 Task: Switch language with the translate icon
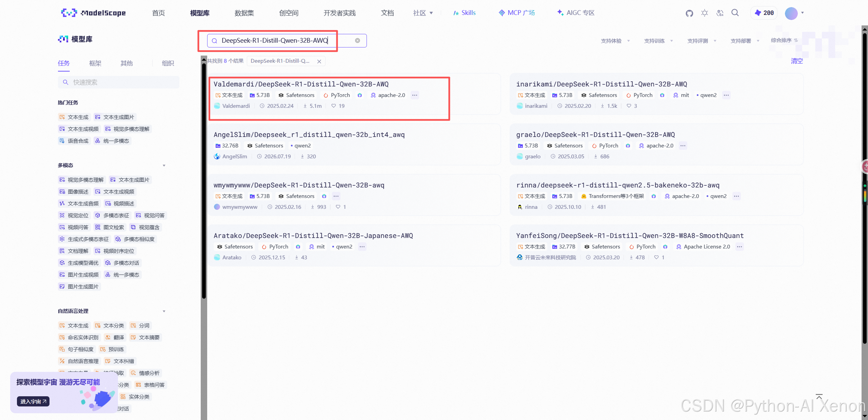(720, 13)
